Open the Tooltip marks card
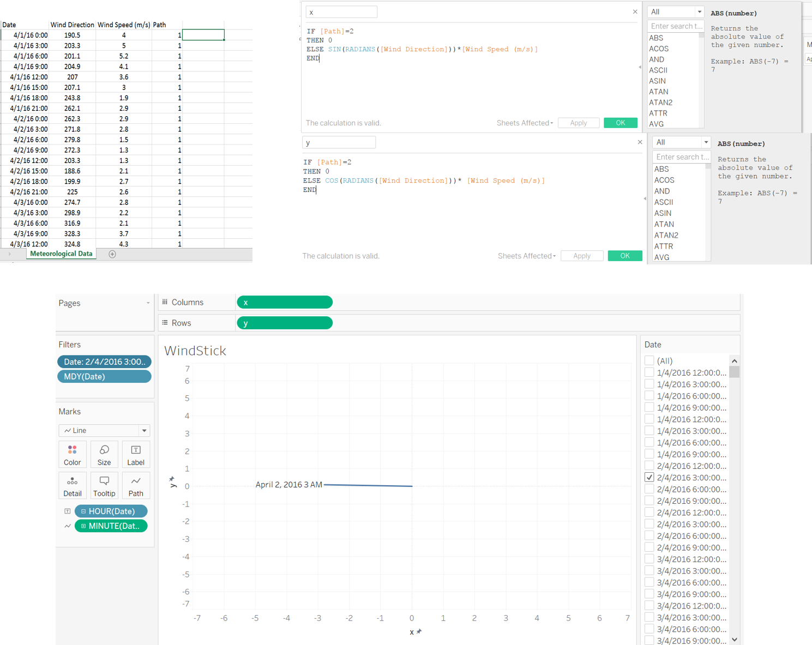Viewport: 812px width, 645px height. click(x=104, y=486)
